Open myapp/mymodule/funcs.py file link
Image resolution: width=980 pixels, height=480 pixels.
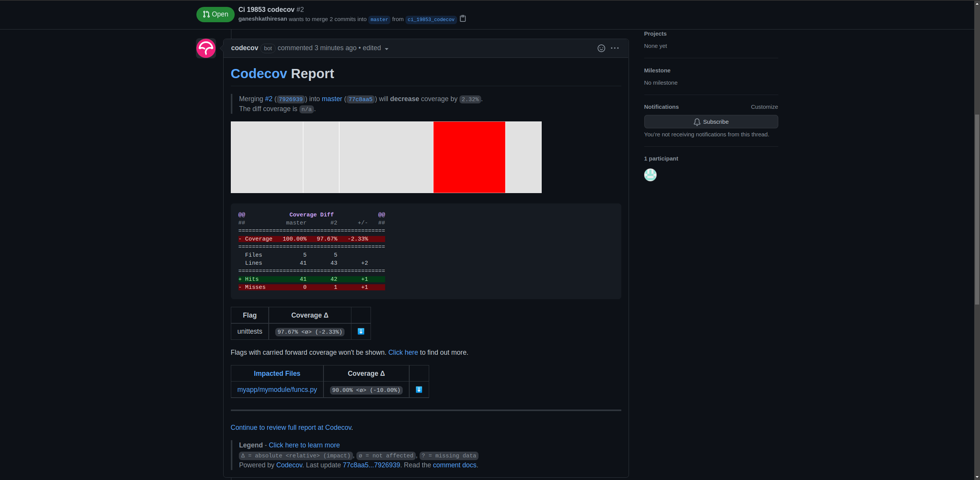(277, 390)
